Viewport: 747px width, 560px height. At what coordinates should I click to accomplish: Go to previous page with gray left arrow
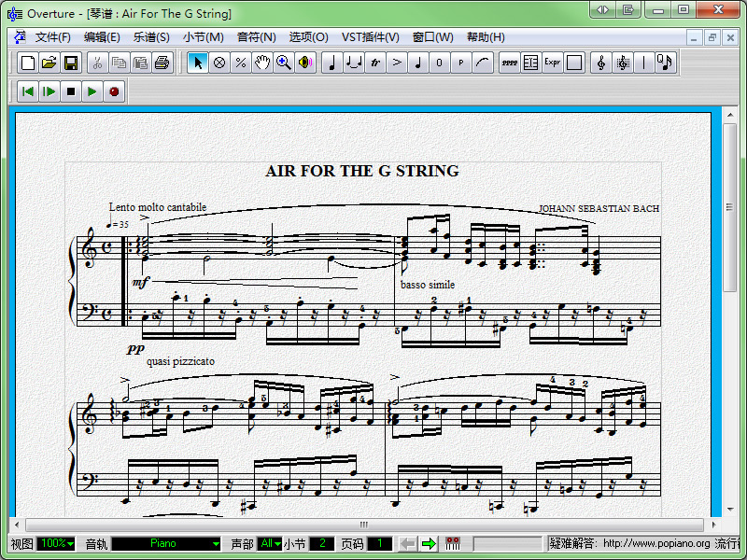coord(408,543)
